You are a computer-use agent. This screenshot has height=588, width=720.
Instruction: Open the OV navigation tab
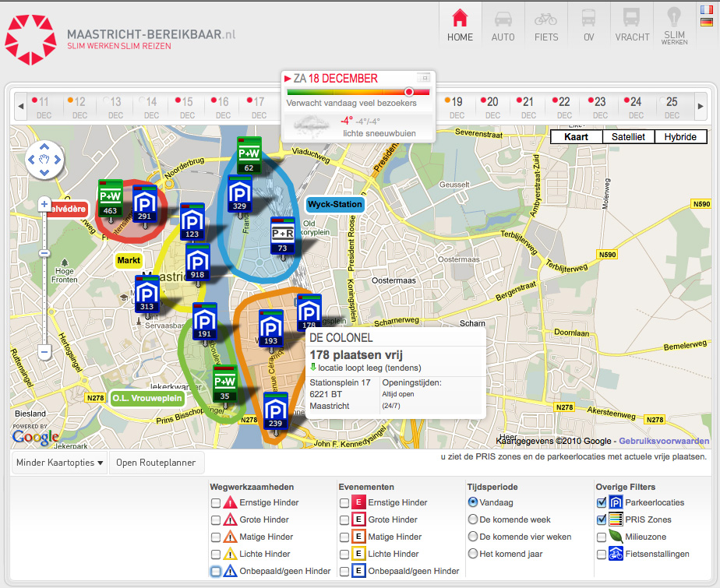(588, 25)
